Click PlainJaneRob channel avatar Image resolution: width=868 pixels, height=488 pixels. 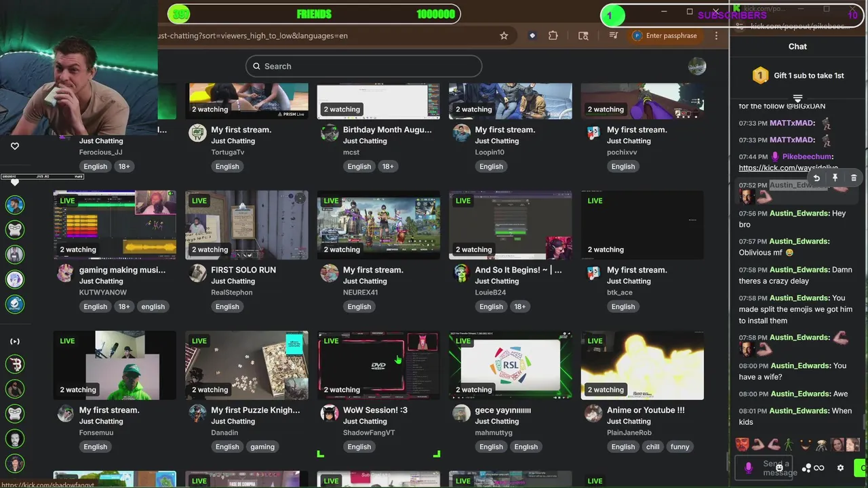pyautogui.click(x=593, y=413)
